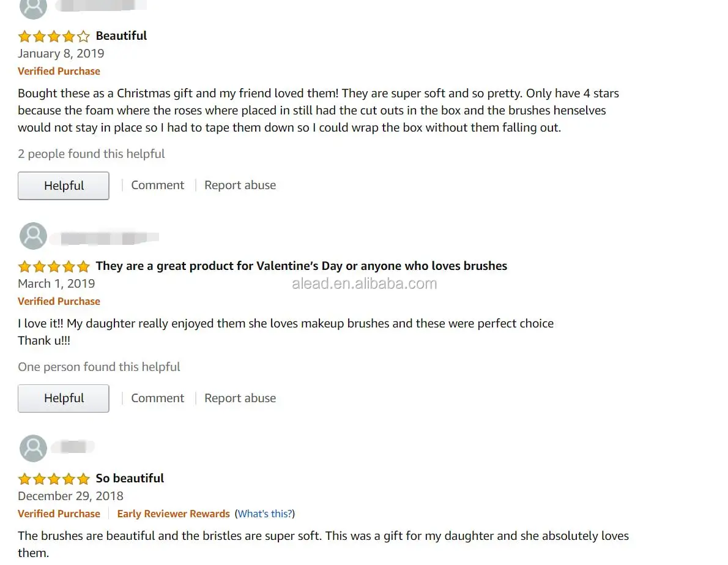Click the avatar icon above the So beautiful review
Image resolution: width=728 pixels, height=565 pixels.
point(33,448)
